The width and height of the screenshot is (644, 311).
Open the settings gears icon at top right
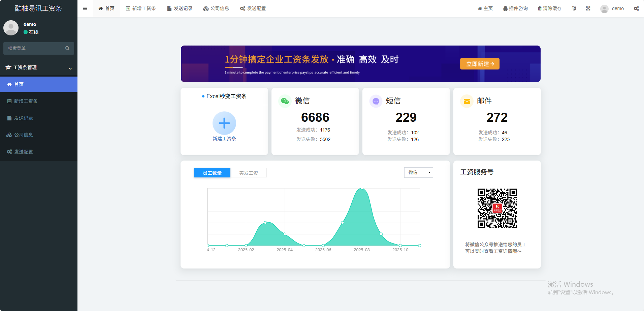click(x=636, y=8)
